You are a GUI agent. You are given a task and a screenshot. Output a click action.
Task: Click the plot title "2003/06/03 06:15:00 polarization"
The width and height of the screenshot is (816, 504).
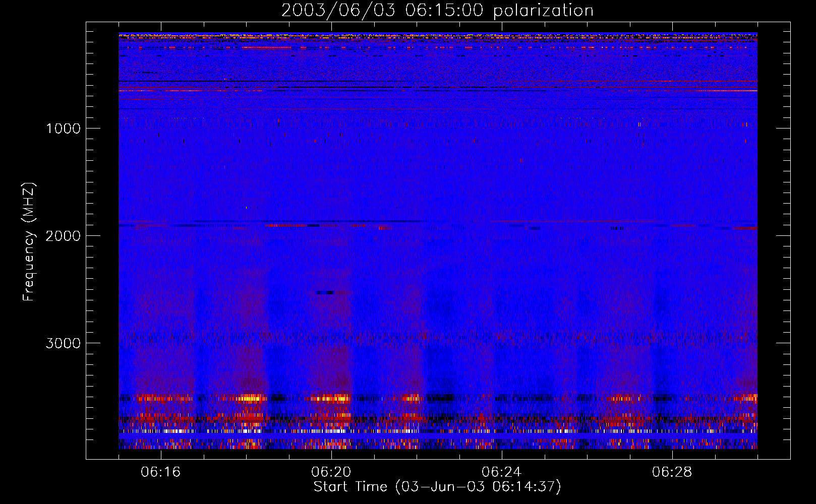click(x=437, y=11)
